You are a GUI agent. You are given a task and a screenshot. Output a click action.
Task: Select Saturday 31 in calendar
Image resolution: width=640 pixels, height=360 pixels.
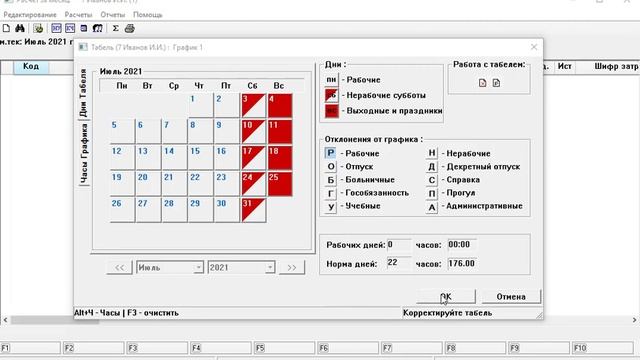[x=253, y=210]
